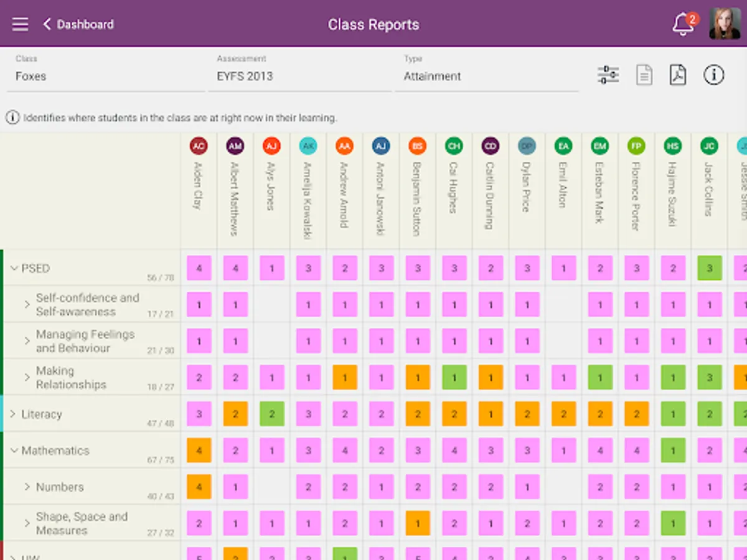Image resolution: width=747 pixels, height=560 pixels.
Task: Select Aiden Clay's AC avatar
Action: (199, 146)
